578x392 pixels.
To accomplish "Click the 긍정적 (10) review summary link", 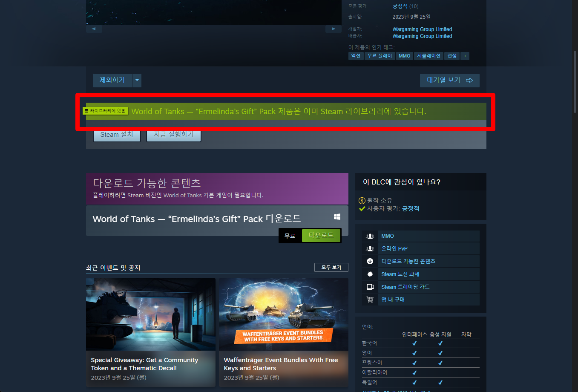I will pyautogui.click(x=405, y=6).
